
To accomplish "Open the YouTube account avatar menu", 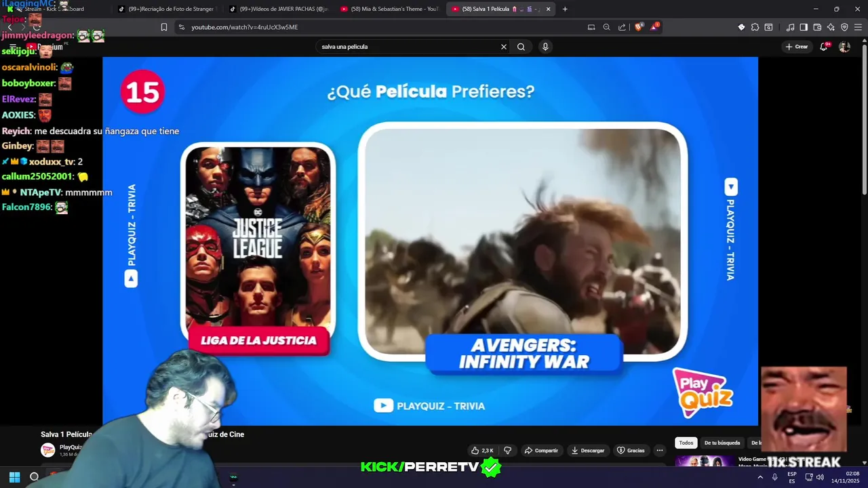I will (844, 47).
